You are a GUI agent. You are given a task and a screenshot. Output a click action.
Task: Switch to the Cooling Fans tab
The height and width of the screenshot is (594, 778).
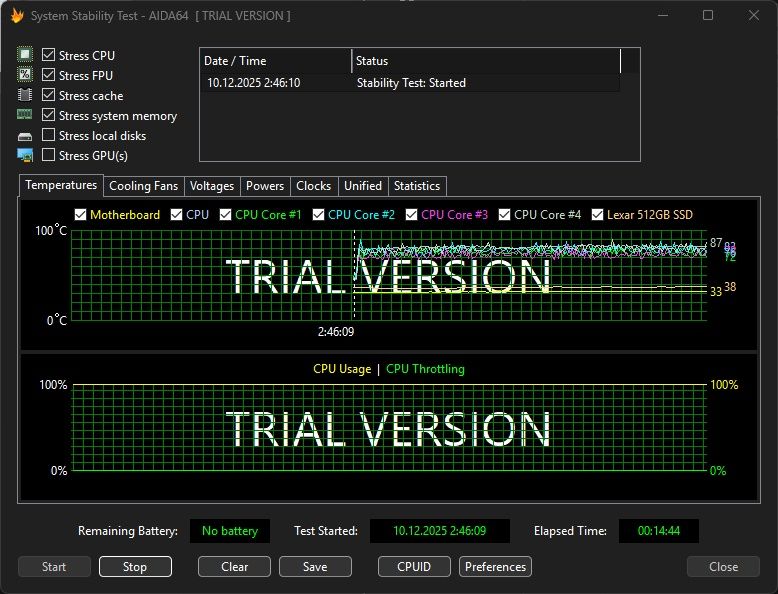[143, 186]
